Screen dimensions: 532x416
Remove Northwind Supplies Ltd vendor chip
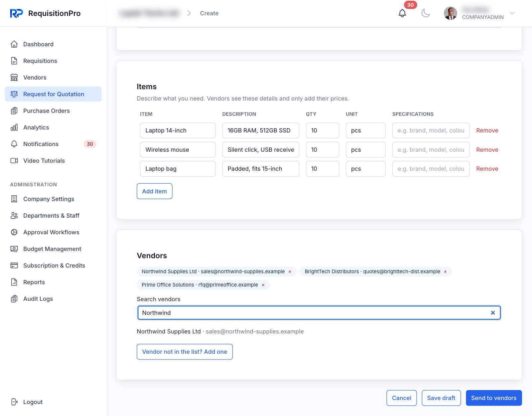point(290,272)
